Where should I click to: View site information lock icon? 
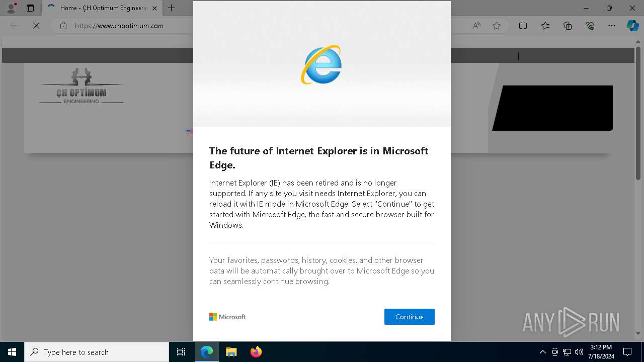pos(63,26)
